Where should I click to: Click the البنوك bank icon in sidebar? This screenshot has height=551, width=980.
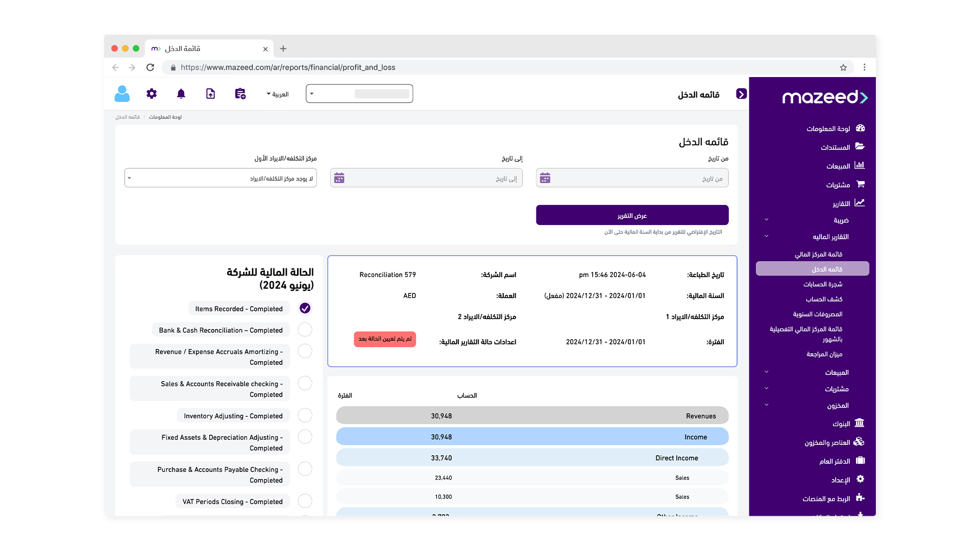pyautogui.click(x=859, y=423)
